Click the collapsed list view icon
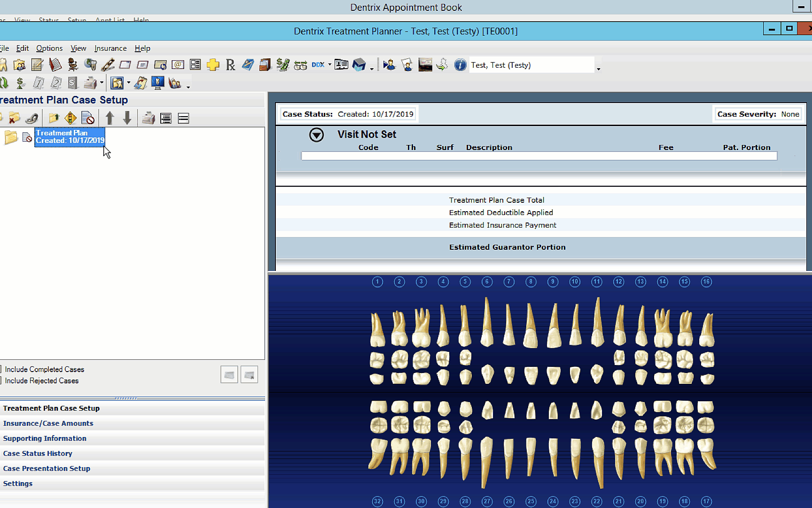The width and height of the screenshot is (812, 508). (184, 118)
